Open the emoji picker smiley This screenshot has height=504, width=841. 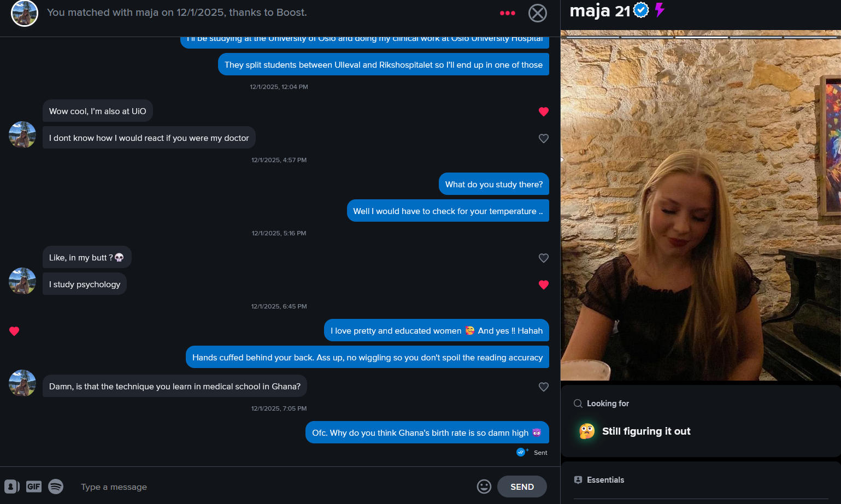pyautogui.click(x=484, y=487)
